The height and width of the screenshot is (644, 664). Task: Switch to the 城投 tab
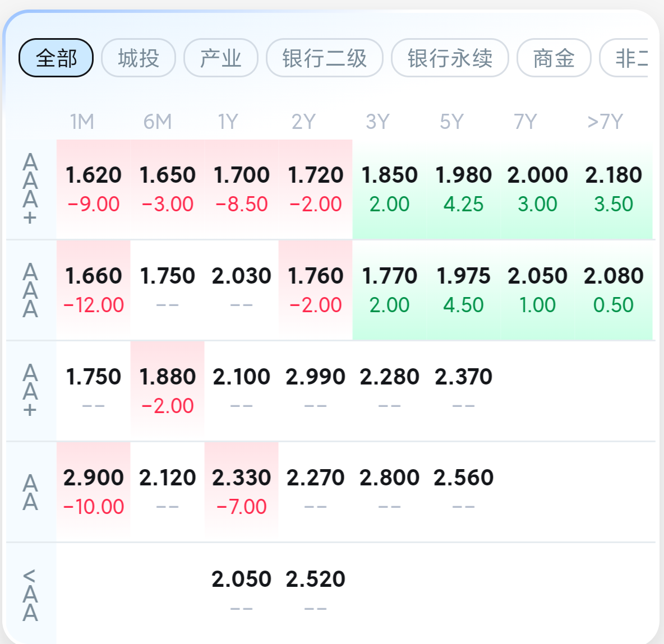click(139, 58)
